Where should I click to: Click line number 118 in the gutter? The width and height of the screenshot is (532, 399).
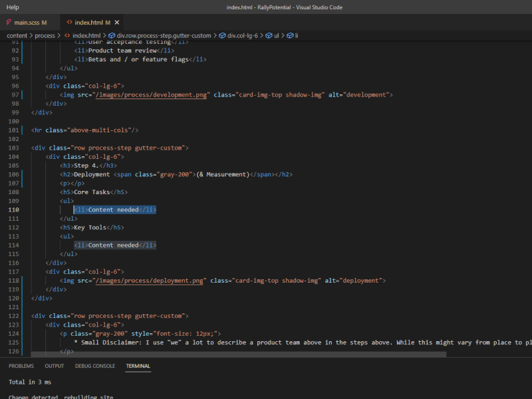(13, 281)
